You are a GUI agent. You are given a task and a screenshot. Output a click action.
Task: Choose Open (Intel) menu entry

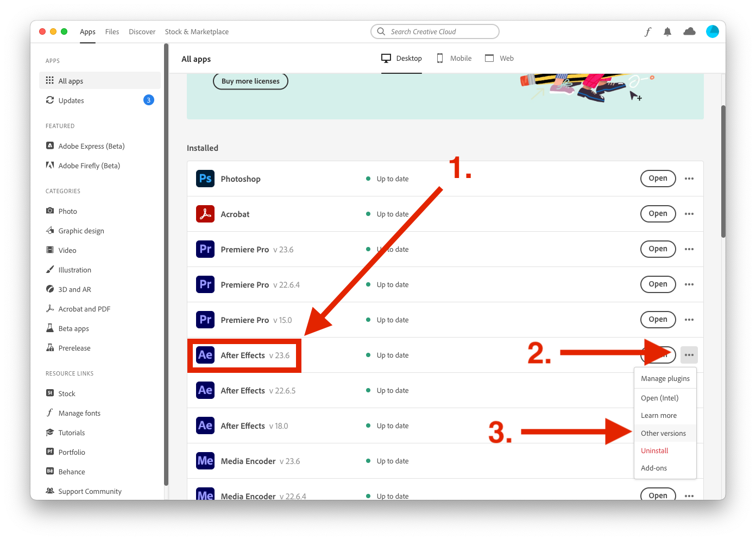coord(665,398)
